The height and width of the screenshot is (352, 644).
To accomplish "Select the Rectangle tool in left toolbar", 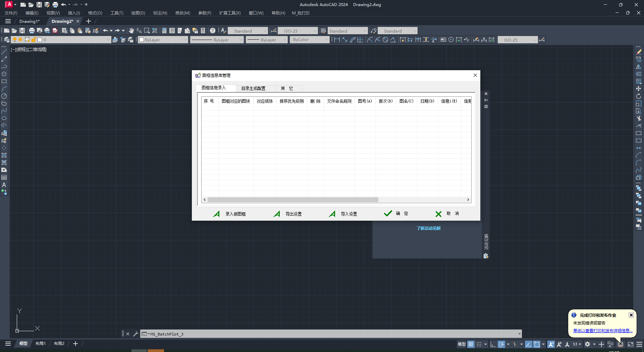I will point(4,81).
